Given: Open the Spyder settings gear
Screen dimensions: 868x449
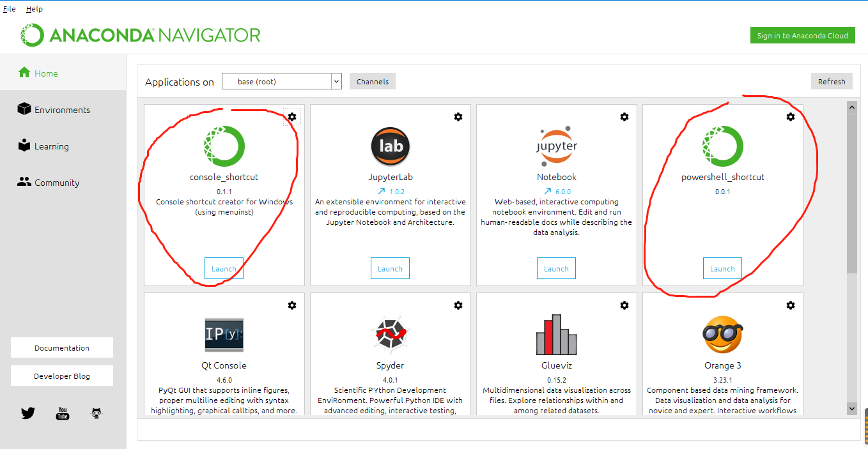Looking at the screenshot, I should pyautogui.click(x=458, y=305).
